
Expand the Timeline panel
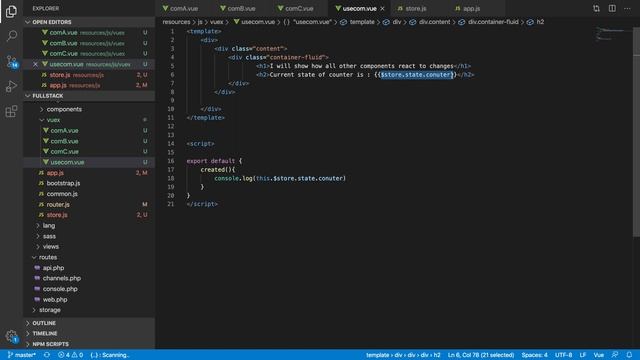point(89,334)
